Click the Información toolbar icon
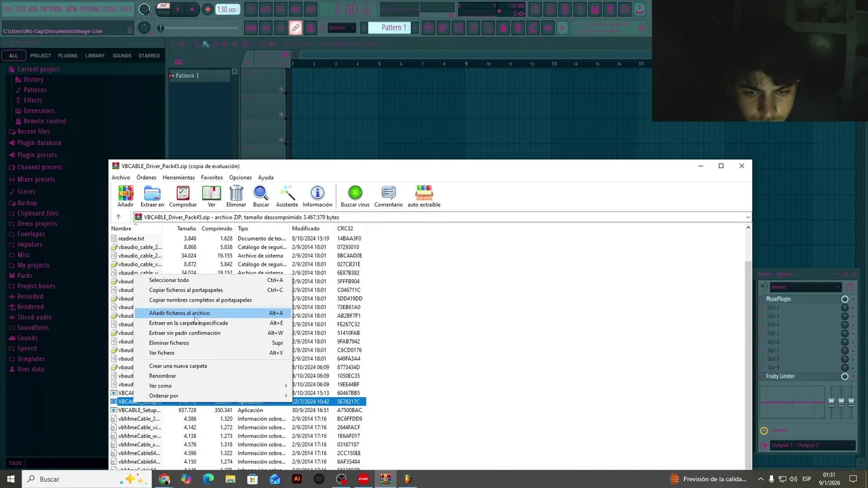The height and width of the screenshot is (488, 868). pos(317,196)
